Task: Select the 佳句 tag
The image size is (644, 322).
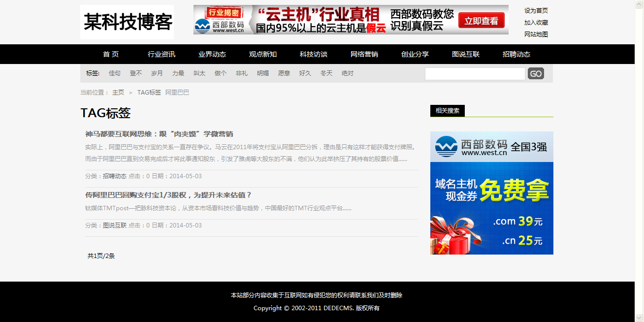Action: click(x=114, y=73)
